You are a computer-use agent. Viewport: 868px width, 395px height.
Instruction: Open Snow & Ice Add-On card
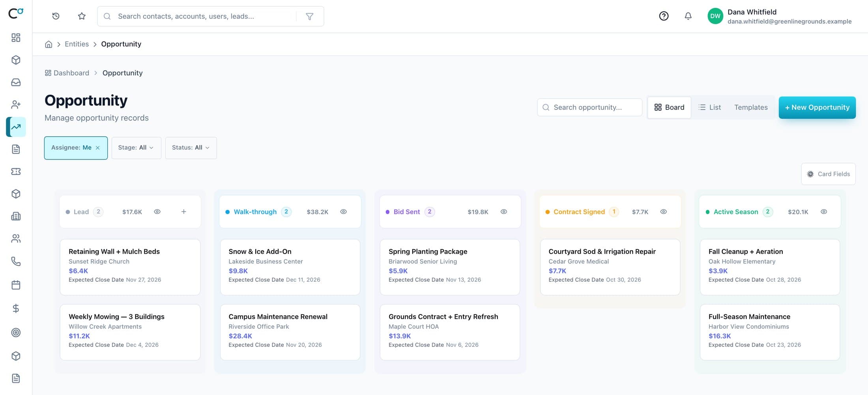click(x=290, y=267)
